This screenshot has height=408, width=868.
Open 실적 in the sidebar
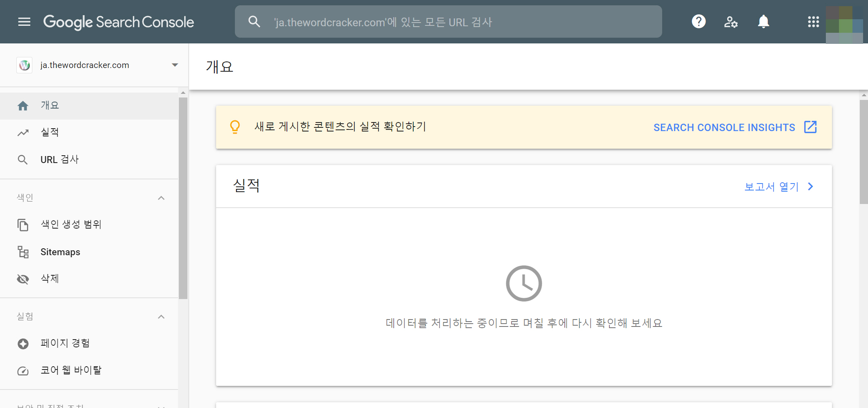tap(89, 132)
